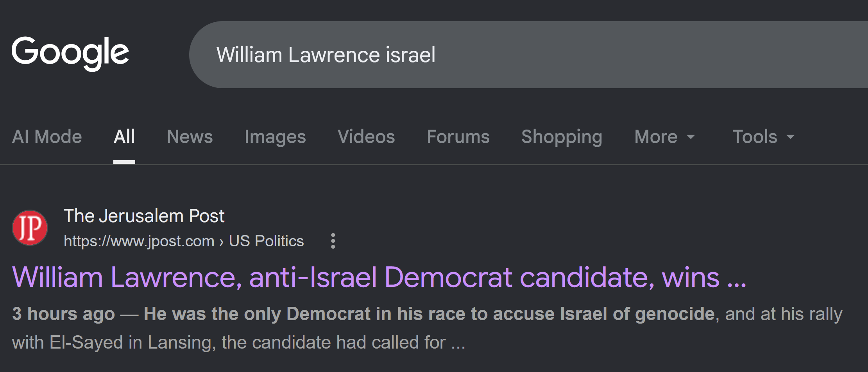Open the Forums tab
The height and width of the screenshot is (372, 868).
coord(458,137)
